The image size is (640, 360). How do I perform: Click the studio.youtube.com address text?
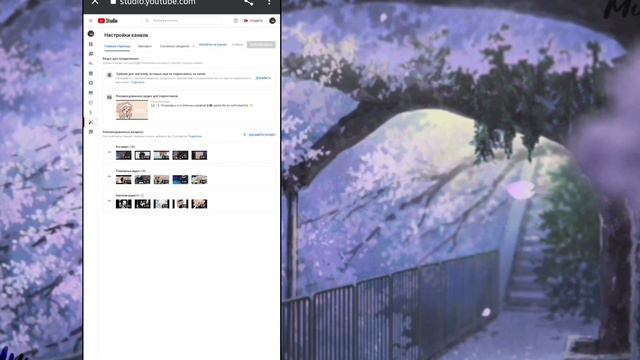(x=158, y=2)
